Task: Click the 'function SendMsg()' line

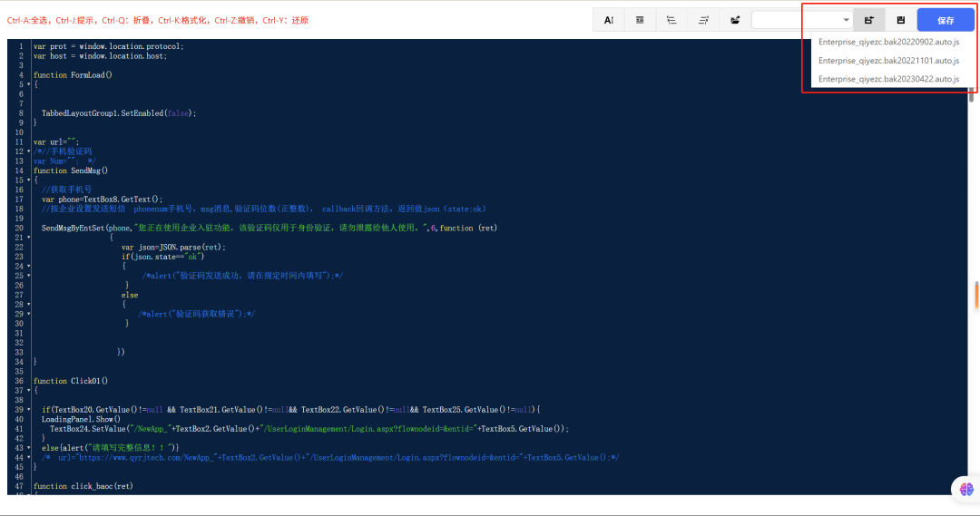Action: point(71,170)
